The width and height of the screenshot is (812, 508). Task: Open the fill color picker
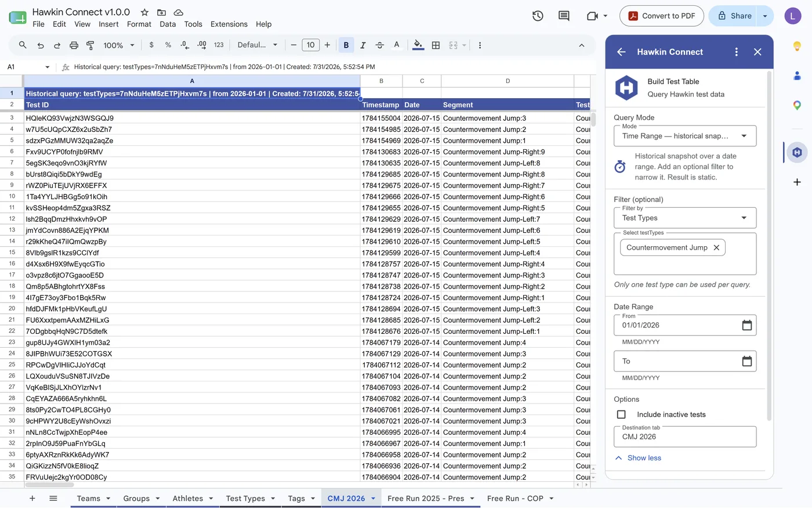tap(418, 45)
